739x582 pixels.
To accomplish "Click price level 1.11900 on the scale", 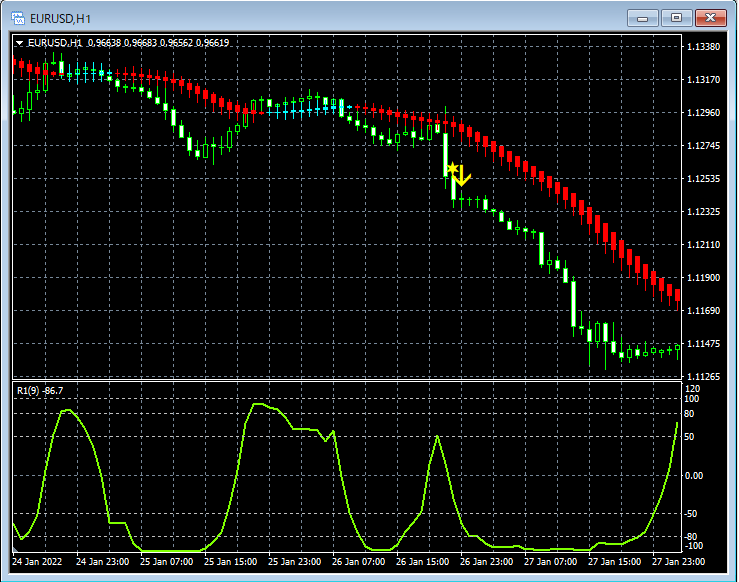I will [x=704, y=278].
